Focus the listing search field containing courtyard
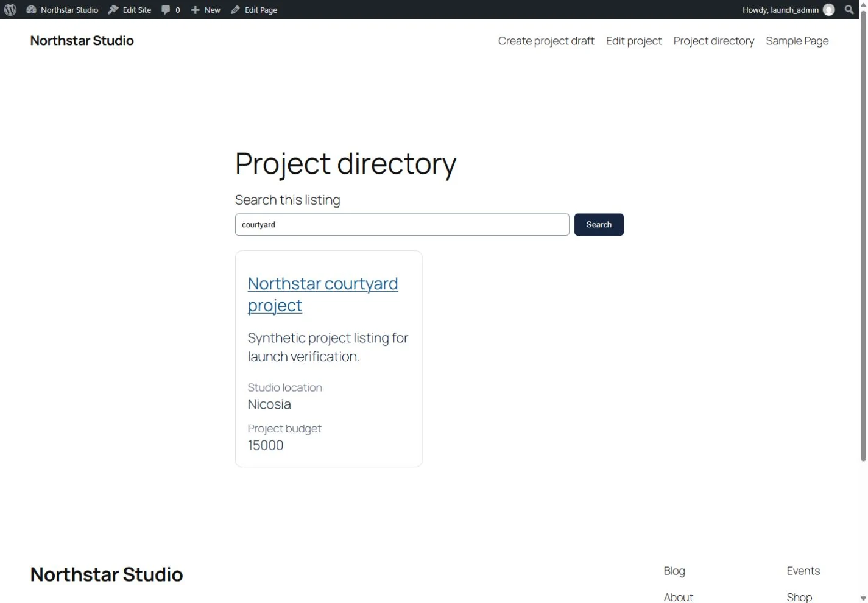 pos(402,225)
